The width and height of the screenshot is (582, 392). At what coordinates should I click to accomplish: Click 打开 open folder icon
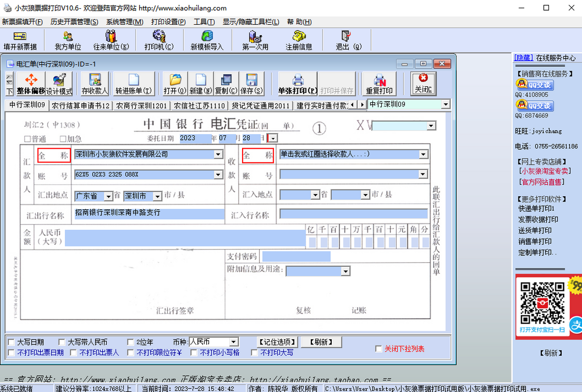pyautogui.click(x=175, y=84)
